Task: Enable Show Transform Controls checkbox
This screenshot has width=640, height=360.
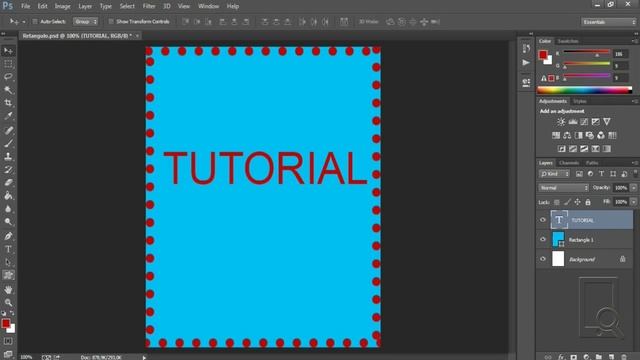Action: pyautogui.click(x=111, y=22)
